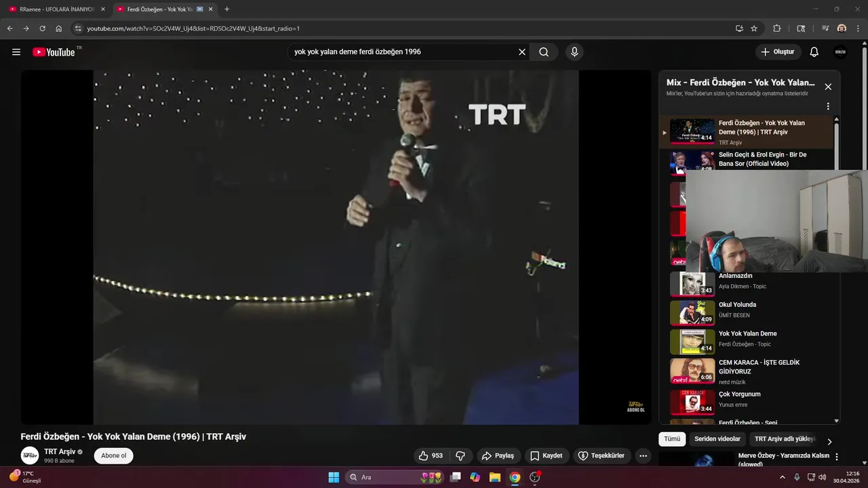Open Windows Start menu
The image size is (868, 488).
[x=334, y=477]
